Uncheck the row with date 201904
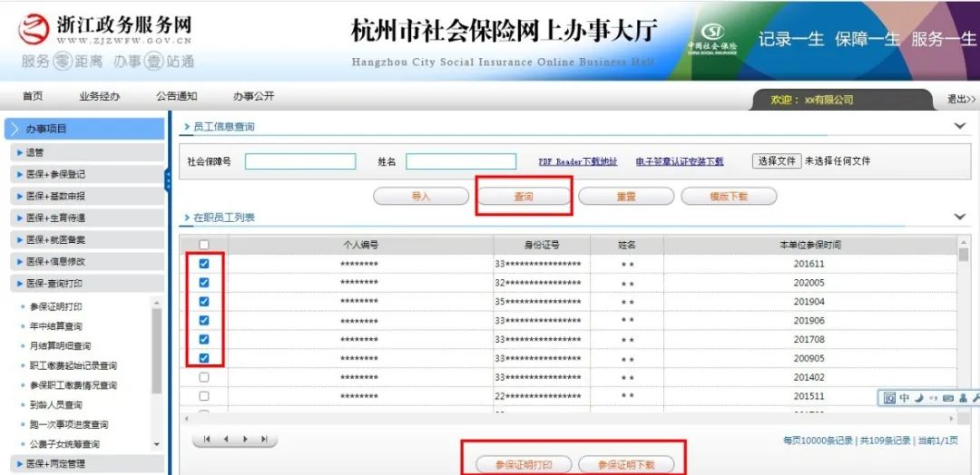980x475 pixels. click(204, 302)
